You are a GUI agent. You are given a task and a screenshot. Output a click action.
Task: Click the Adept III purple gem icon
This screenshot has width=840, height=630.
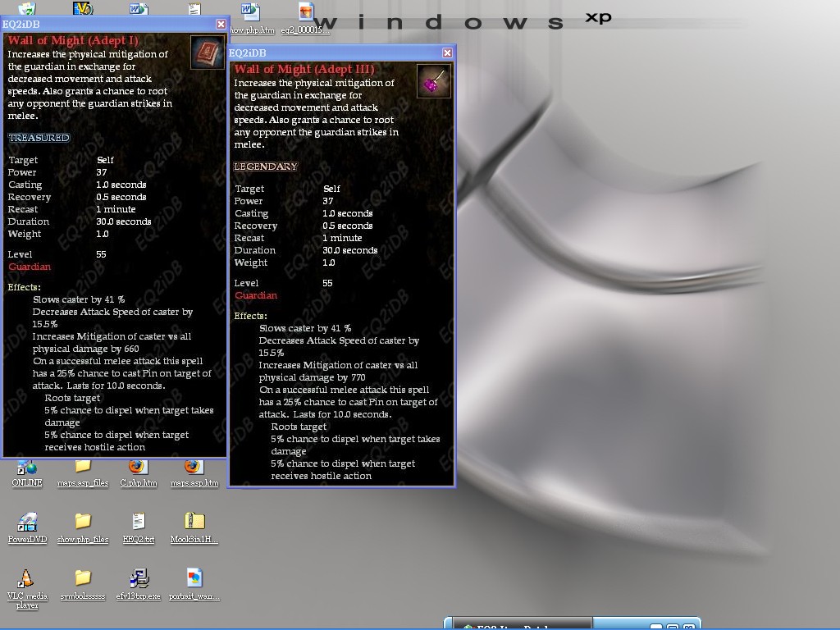[x=433, y=80]
